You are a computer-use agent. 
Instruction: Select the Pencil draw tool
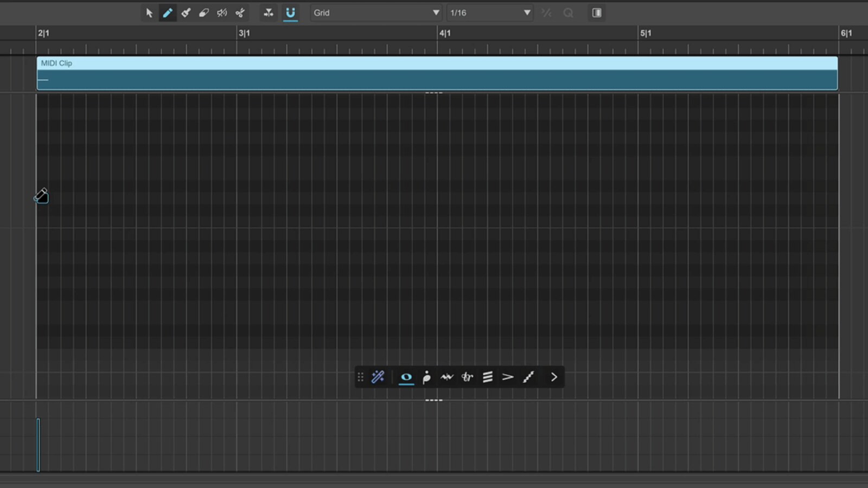(168, 12)
